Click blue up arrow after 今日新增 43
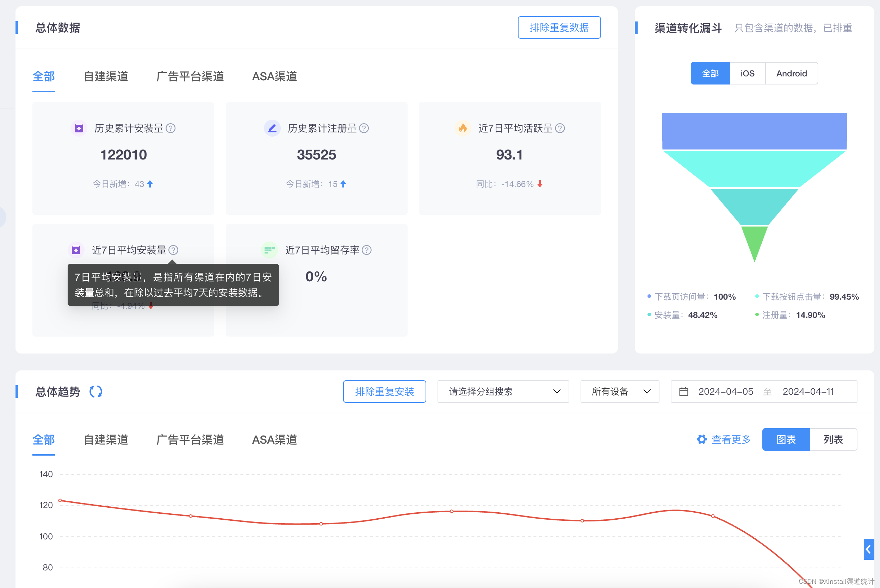Screen dimensions: 880x588 [x=150, y=184]
